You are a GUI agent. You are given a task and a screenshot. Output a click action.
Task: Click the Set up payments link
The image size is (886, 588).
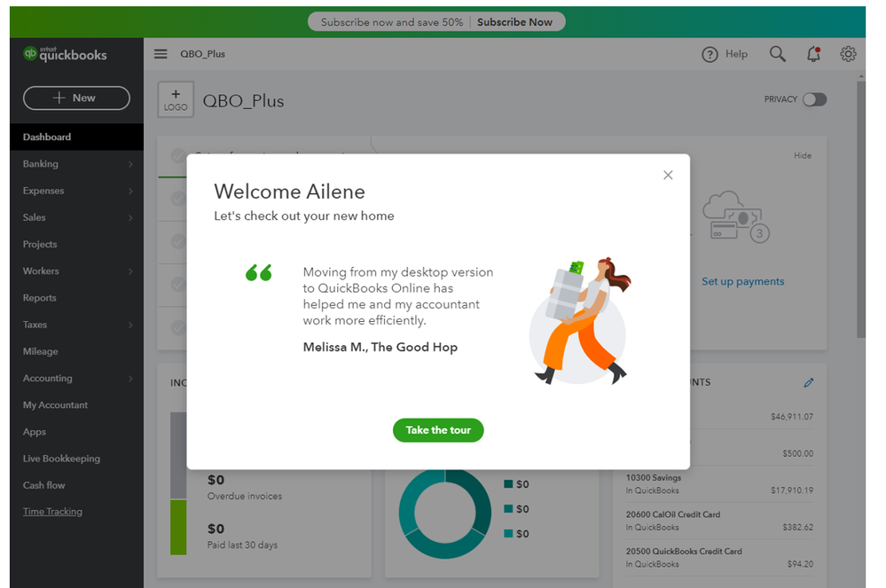(743, 281)
